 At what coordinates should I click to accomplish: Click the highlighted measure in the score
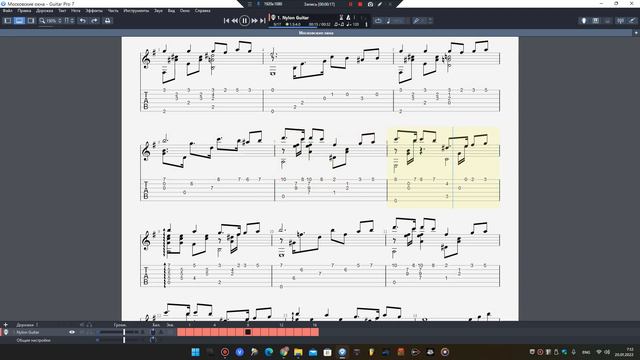443,167
